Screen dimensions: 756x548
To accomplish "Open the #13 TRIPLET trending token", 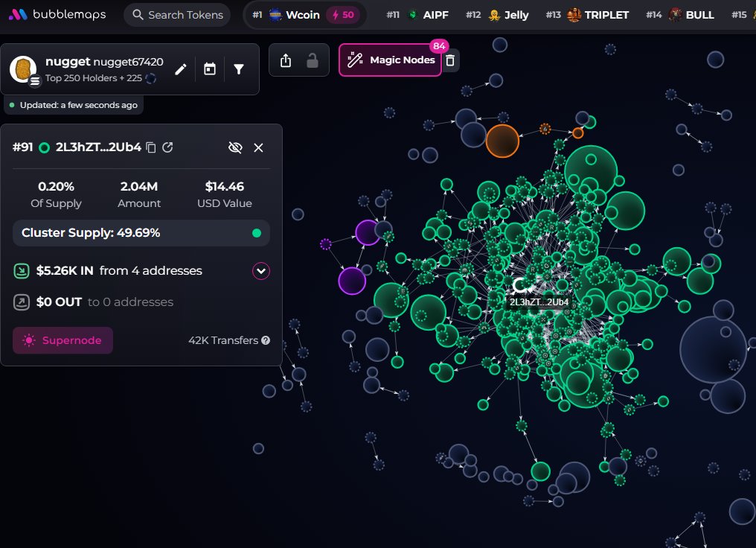I will pos(587,15).
